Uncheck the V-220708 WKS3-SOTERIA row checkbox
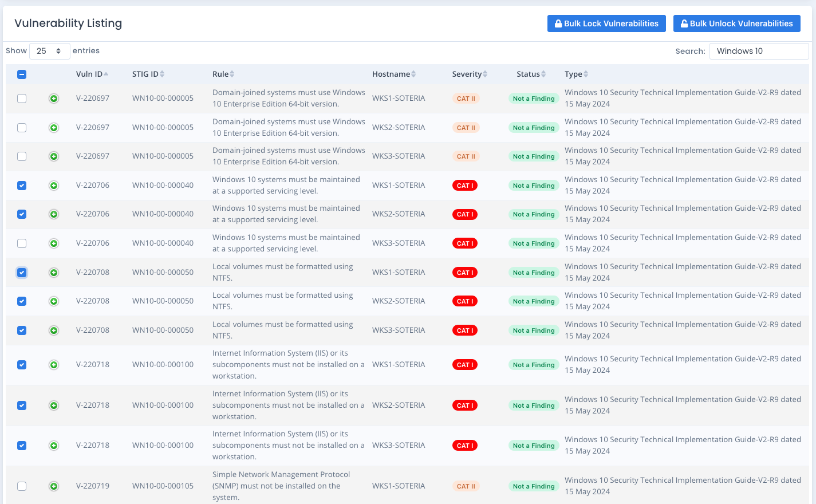Viewport: 816px width, 504px height. pyautogui.click(x=22, y=330)
